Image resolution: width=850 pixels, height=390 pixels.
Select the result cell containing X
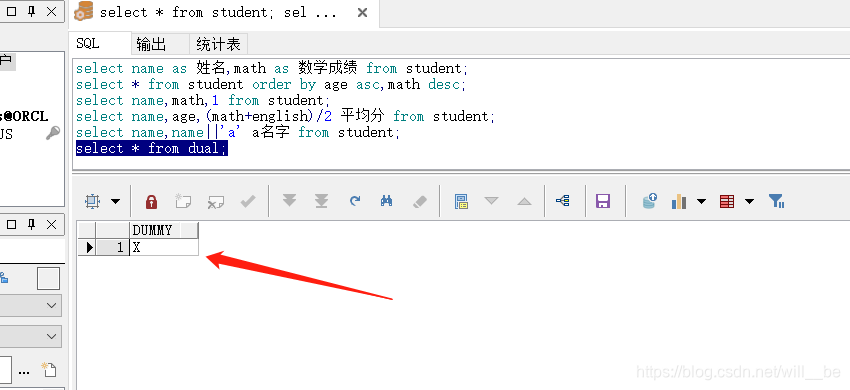[x=164, y=247]
